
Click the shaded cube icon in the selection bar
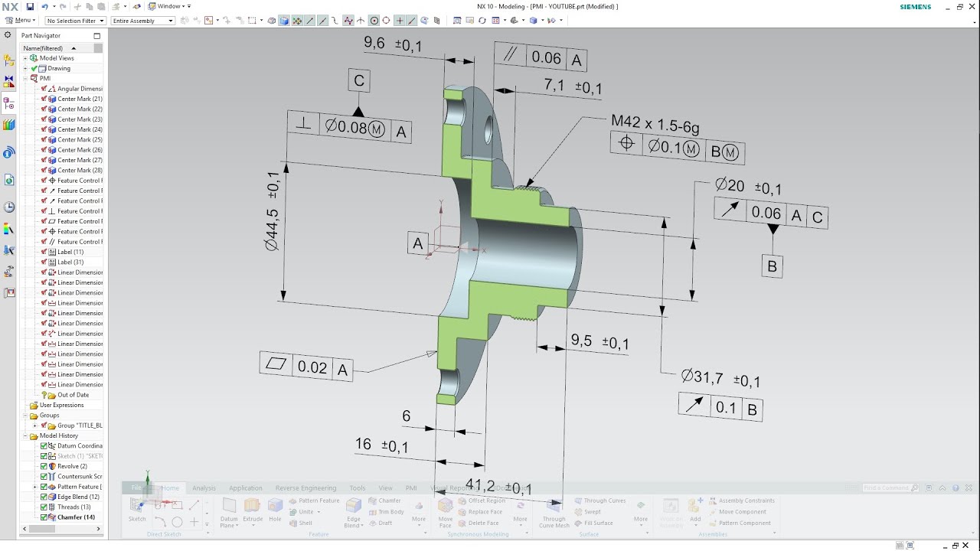[x=284, y=21]
